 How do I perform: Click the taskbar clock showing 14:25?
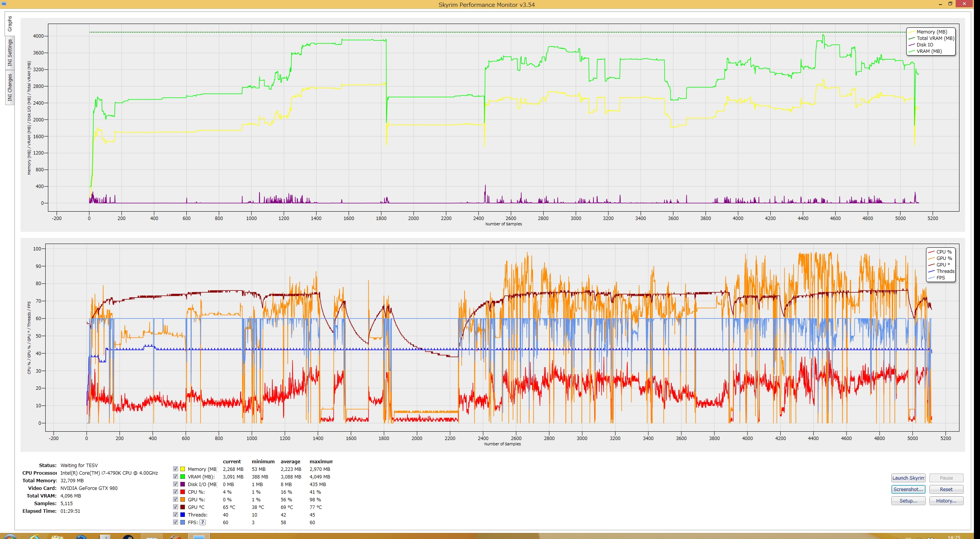pyautogui.click(x=953, y=537)
